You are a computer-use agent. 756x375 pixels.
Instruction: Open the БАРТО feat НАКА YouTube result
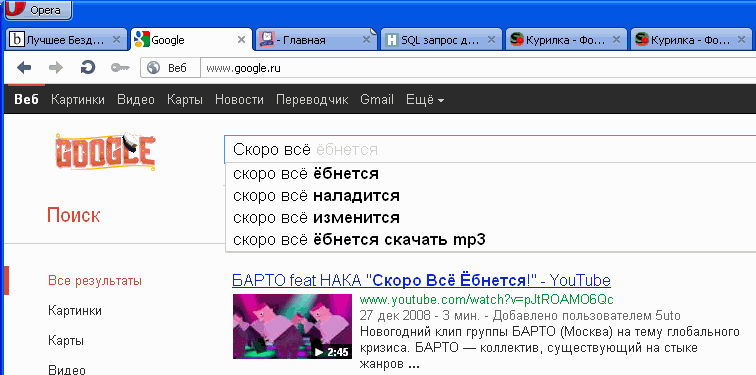coord(421,280)
